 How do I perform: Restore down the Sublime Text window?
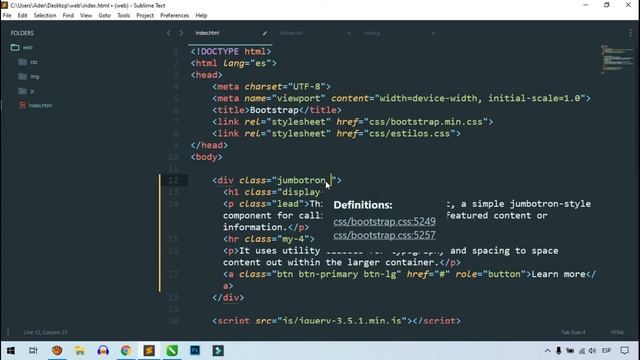tap(607, 5)
